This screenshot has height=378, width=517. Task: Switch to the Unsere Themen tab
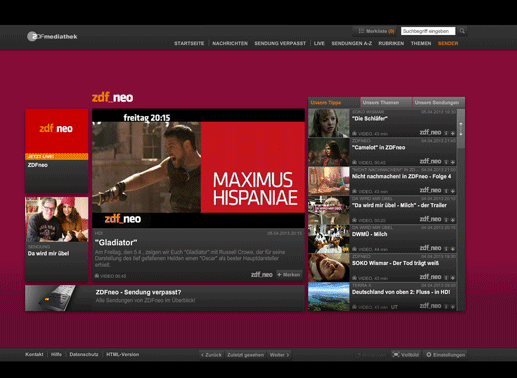coord(386,102)
